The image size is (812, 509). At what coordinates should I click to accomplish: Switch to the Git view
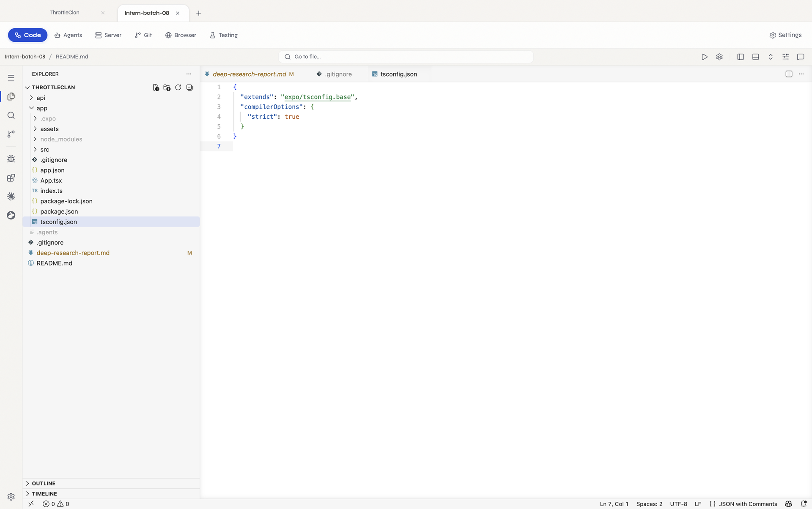143,35
